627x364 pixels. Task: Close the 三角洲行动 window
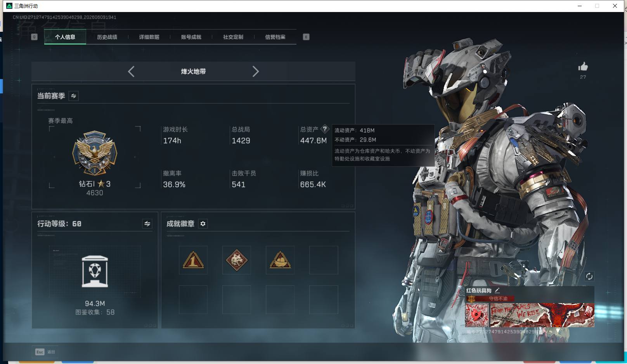(x=615, y=6)
